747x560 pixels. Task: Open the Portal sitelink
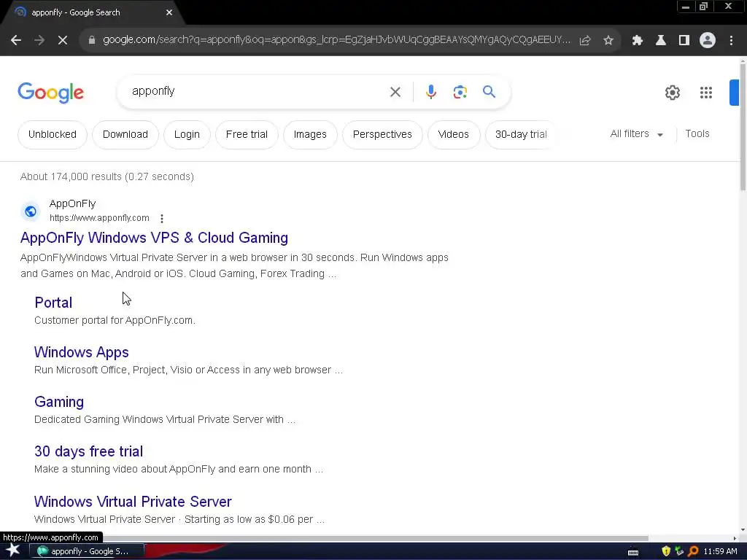[53, 303]
